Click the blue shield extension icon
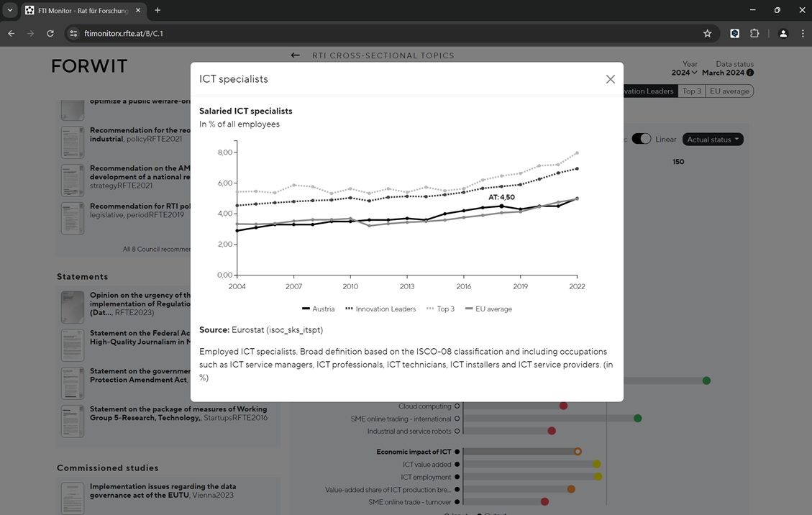 (x=734, y=33)
